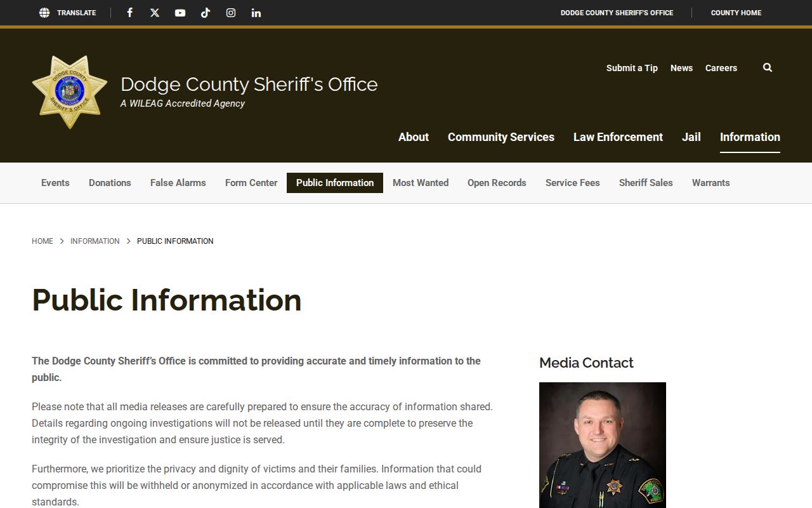Click the Media Contact heading
The width and height of the screenshot is (812, 508).
586,363
